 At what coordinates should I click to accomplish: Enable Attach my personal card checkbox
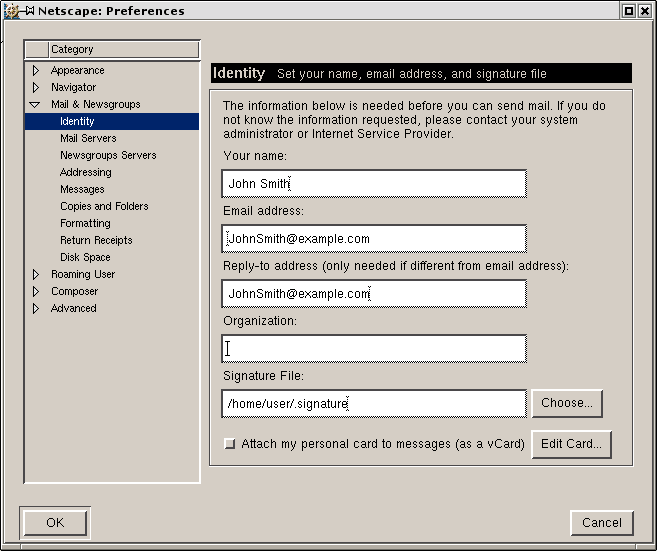tap(230, 444)
